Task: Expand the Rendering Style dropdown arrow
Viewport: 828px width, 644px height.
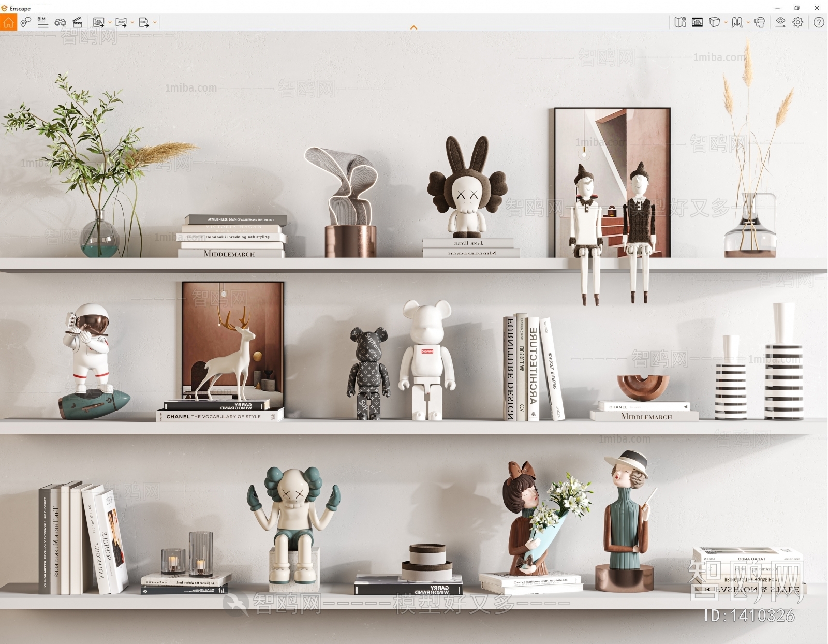Action: point(726,22)
